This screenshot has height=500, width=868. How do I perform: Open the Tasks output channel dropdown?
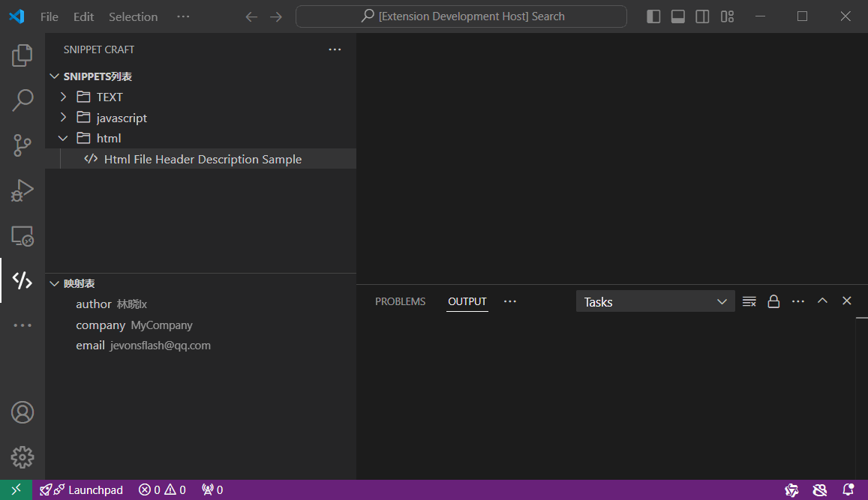[655, 301]
